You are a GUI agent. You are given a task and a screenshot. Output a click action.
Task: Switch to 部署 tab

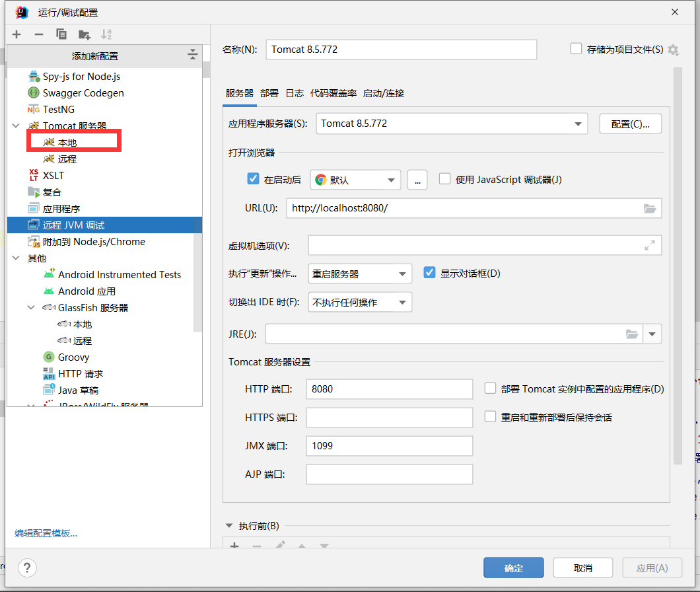(269, 93)
